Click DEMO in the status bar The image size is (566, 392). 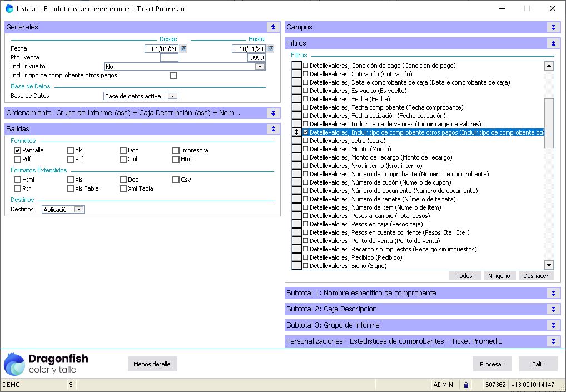tap(11, 384)
